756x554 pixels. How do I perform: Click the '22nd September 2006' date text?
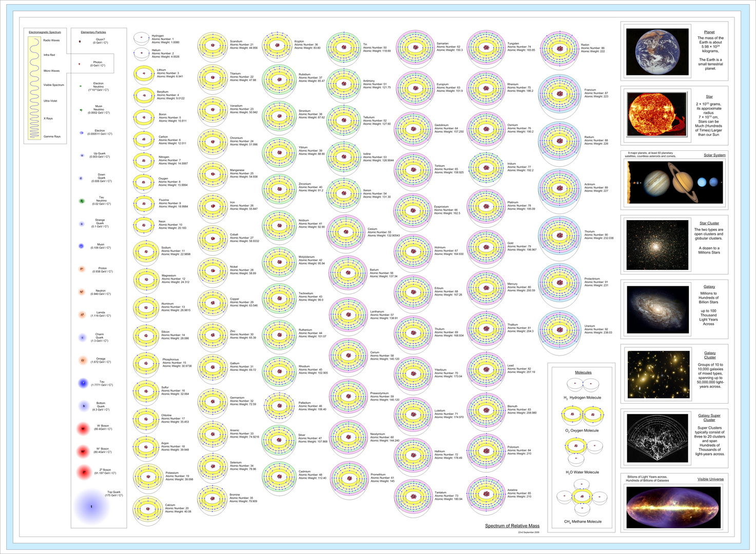[x=529, y=532]
